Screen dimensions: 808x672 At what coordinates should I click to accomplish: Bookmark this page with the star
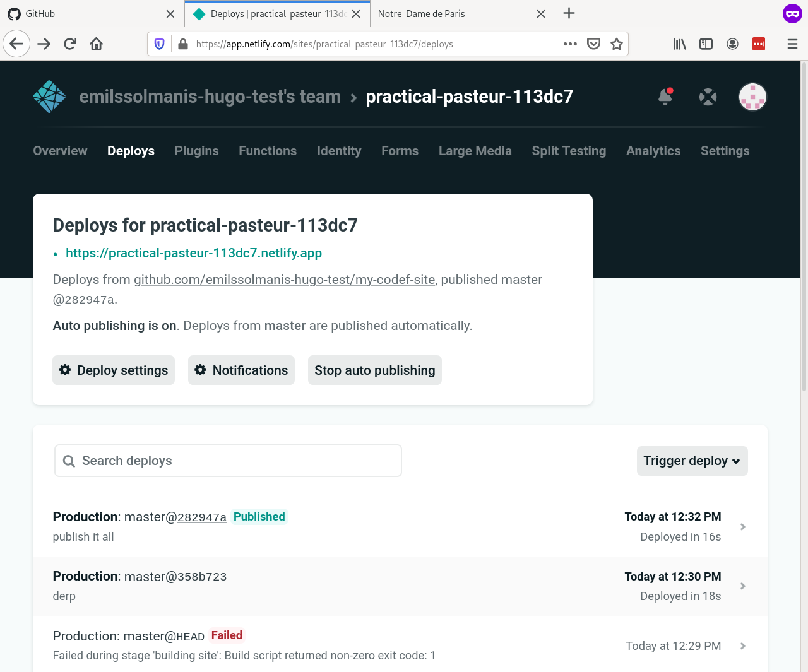(x=617, y=44)
